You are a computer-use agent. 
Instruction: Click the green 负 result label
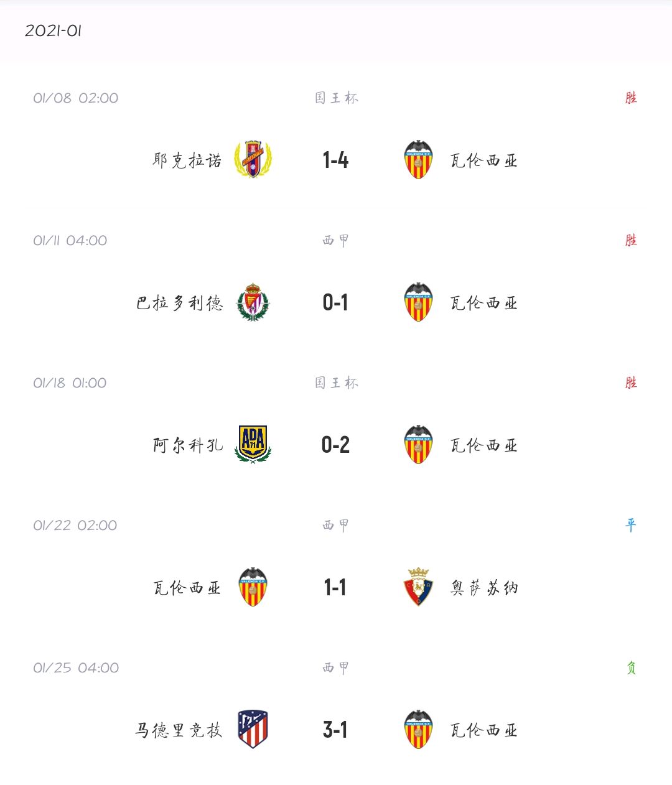pos(631,668)
